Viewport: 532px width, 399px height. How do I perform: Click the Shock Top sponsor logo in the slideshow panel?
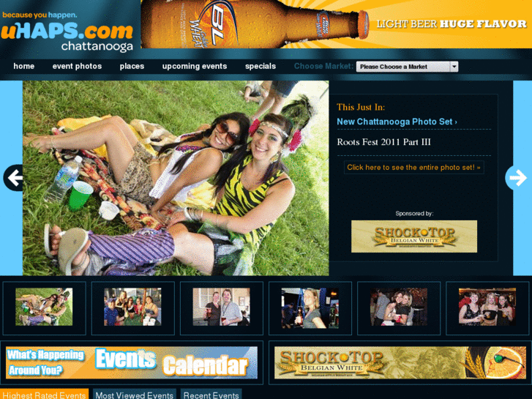(x=414, y=236)
